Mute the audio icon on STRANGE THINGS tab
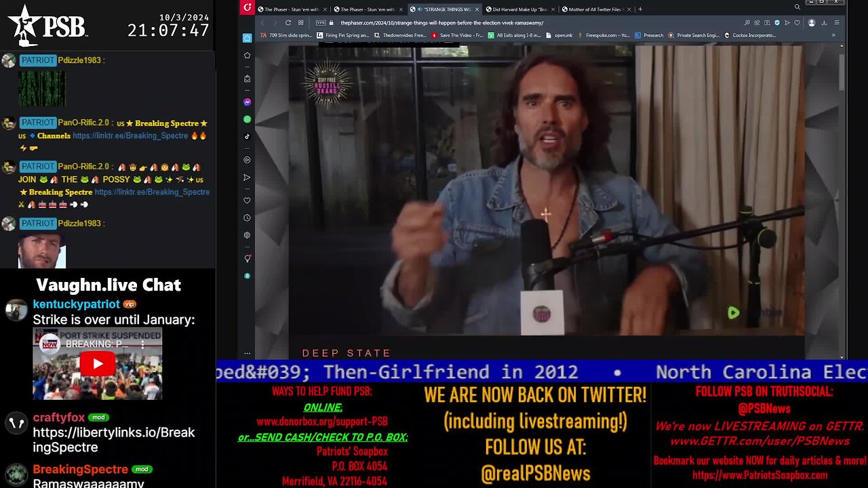The height and width of the screenshot is (488, 868). click(x=420, y=9)
